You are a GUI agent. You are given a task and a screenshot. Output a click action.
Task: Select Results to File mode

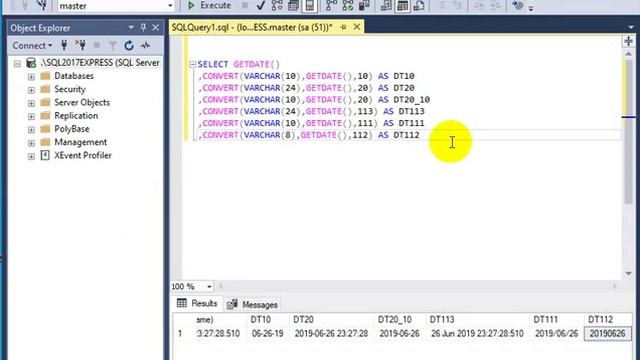419,6
